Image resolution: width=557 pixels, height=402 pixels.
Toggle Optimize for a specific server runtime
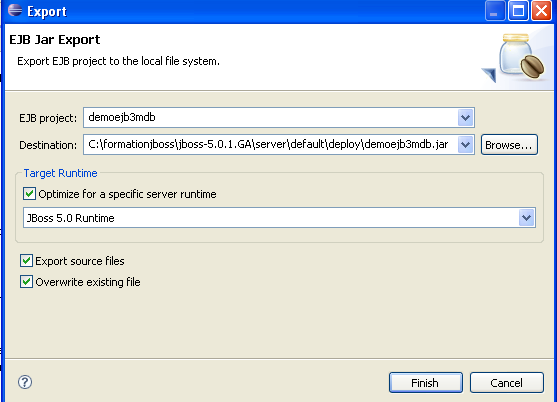(x=29, y=194)
